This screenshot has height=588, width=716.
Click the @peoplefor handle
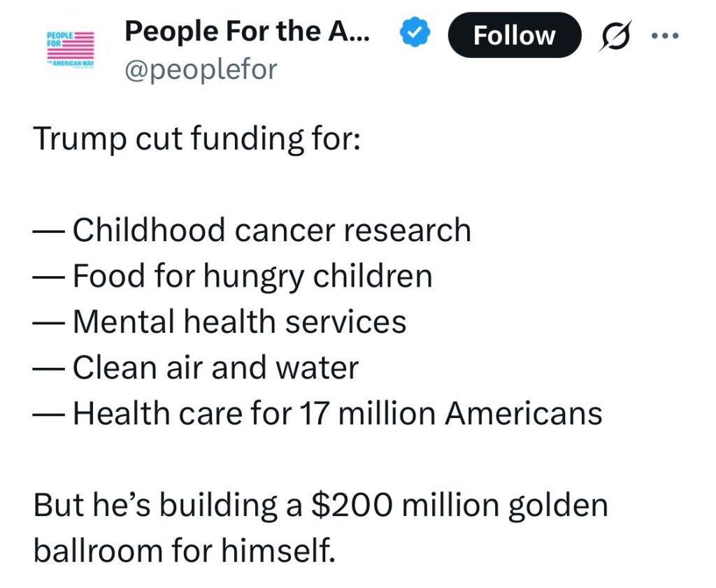click(201, 70)
